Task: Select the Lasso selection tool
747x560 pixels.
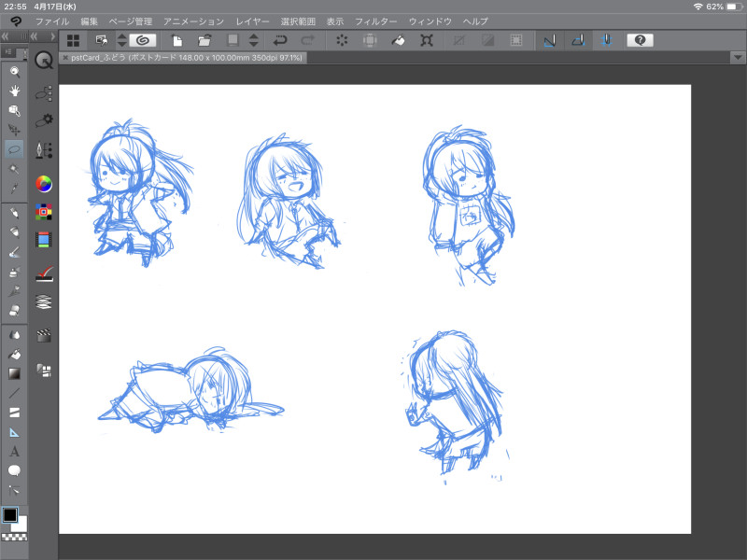Action: click(x=15, y=149)
